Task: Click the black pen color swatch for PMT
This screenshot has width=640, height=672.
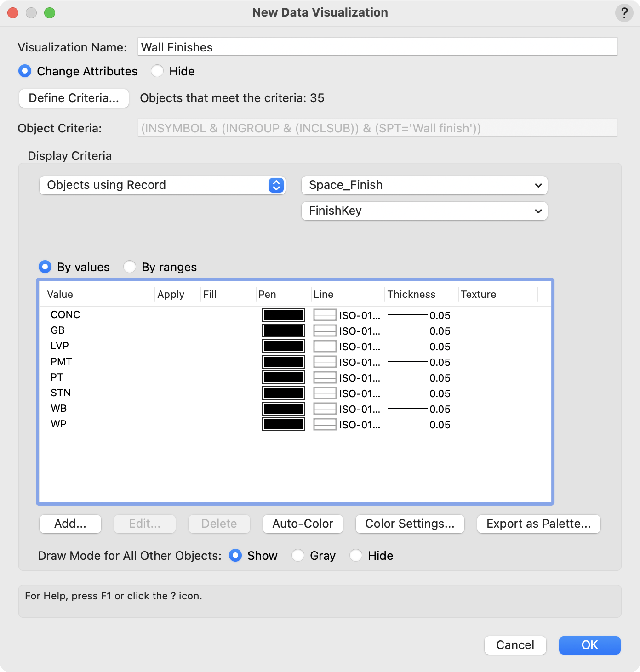Action: (283, 362)
